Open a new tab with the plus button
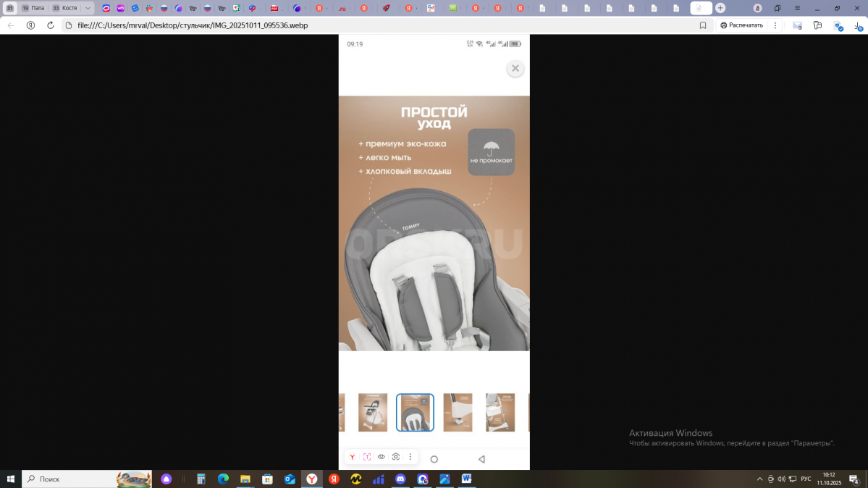 tap(720, 8)
